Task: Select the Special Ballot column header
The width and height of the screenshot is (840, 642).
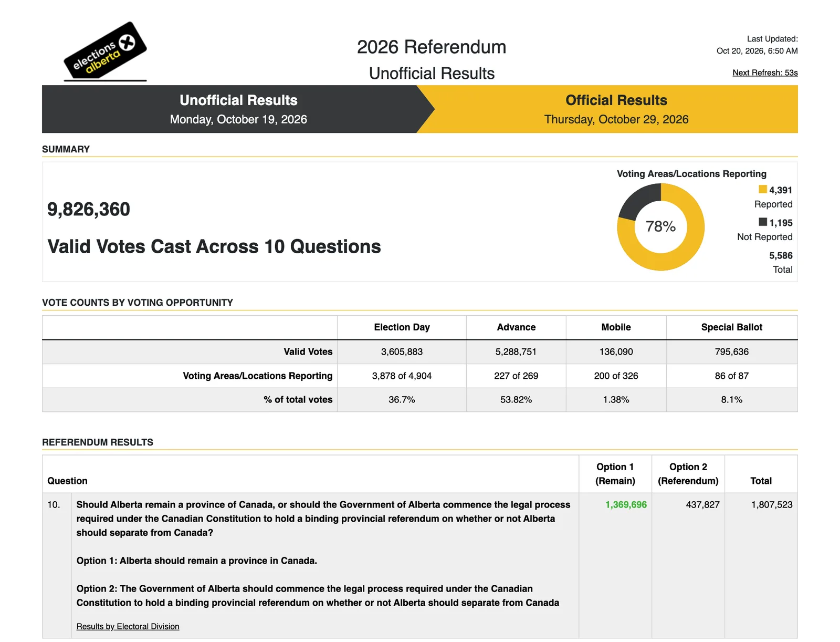Action: coord(732,327)
